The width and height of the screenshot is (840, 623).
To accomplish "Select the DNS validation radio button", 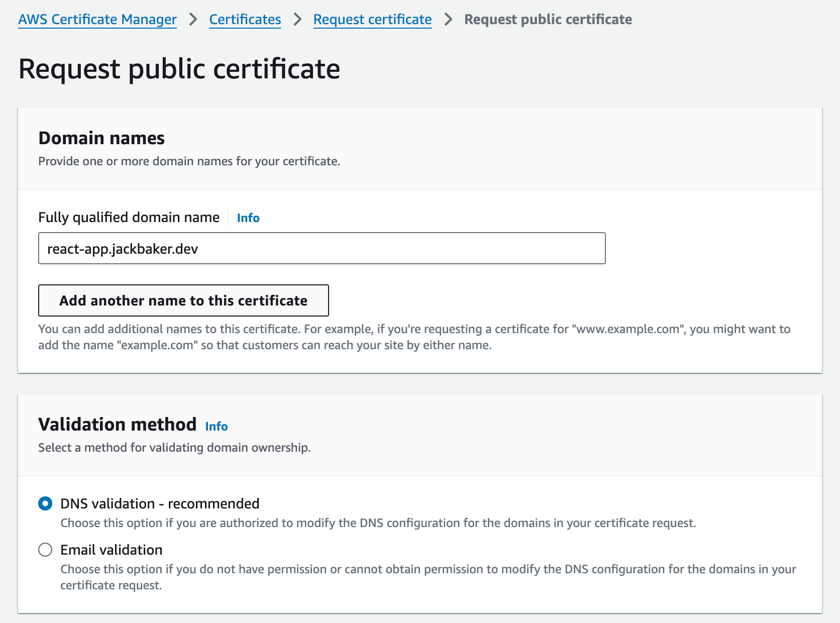I will point(45,503).
